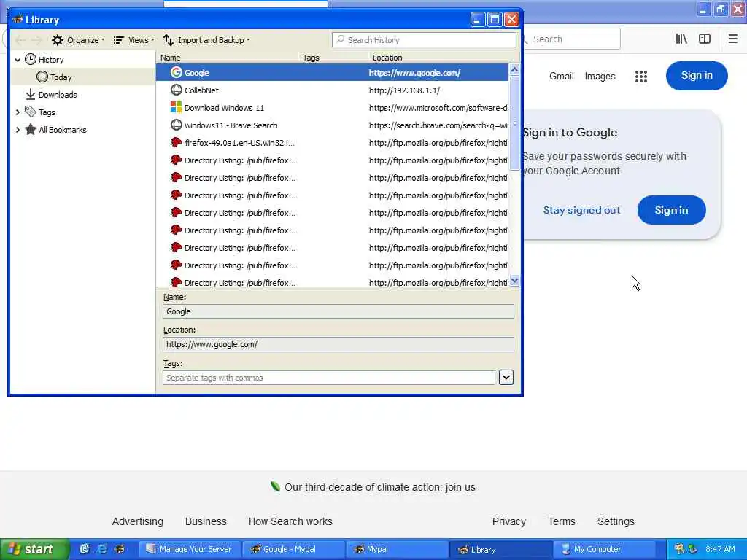Expand the Tags tree node
This screenshot has width=747, height=560.
pos(18,112)
